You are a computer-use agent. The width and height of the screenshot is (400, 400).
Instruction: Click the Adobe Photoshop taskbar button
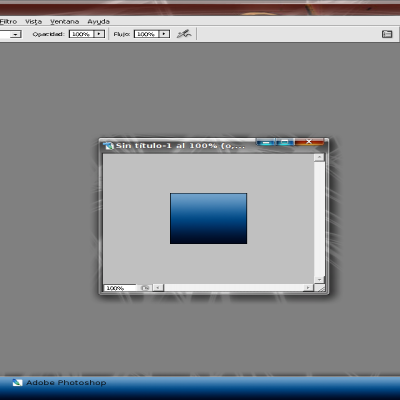point(59,383)
